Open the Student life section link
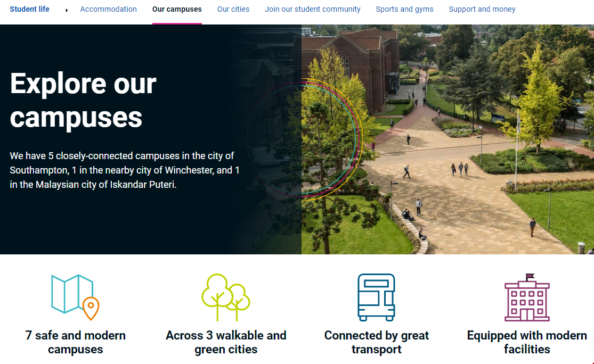The height and width of the screenshot is (364, 594). pos(30,9)
